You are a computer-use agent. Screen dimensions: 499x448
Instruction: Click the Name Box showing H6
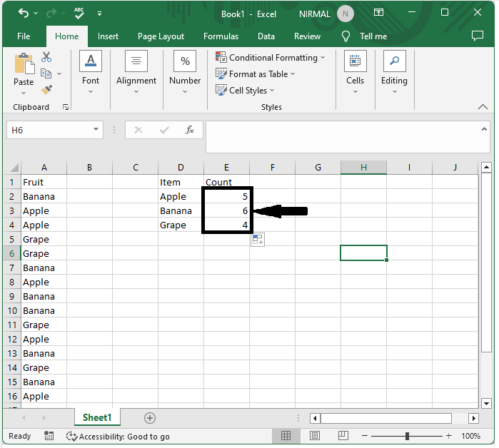[x=49, y=130]
